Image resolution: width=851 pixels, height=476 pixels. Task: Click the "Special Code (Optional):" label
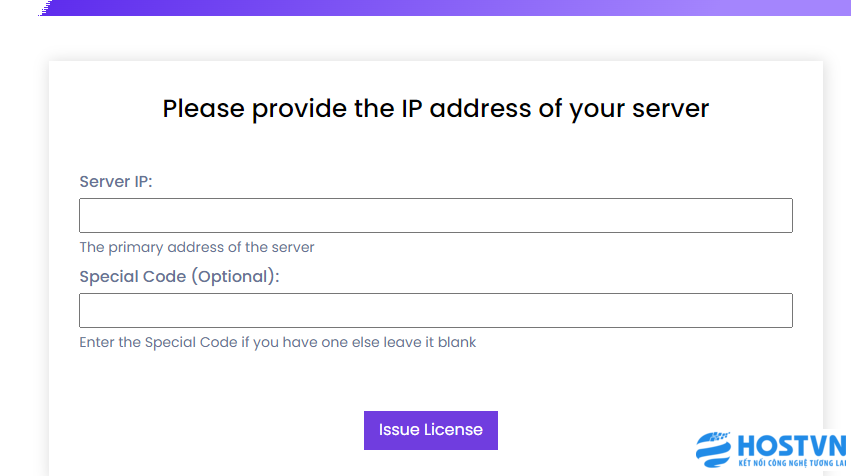coord(179,277)
